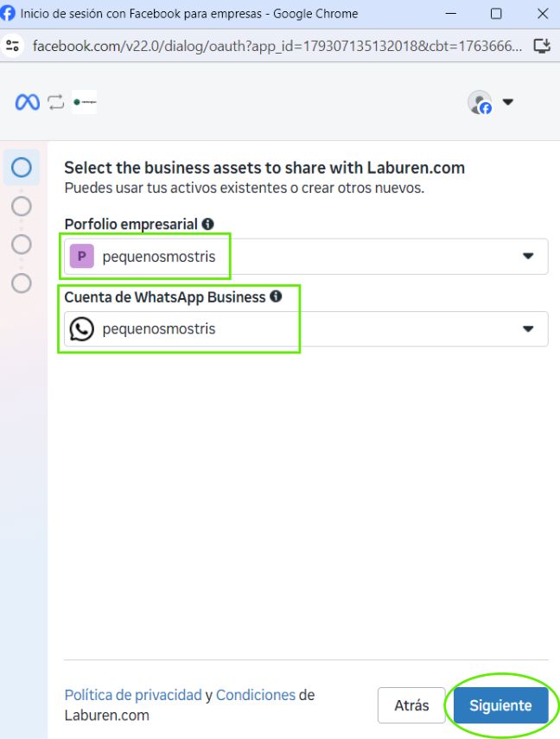Click the WhatsApp logo icon in dropdown
This screenshot has height=739, width=560.
tap(82, 329)
